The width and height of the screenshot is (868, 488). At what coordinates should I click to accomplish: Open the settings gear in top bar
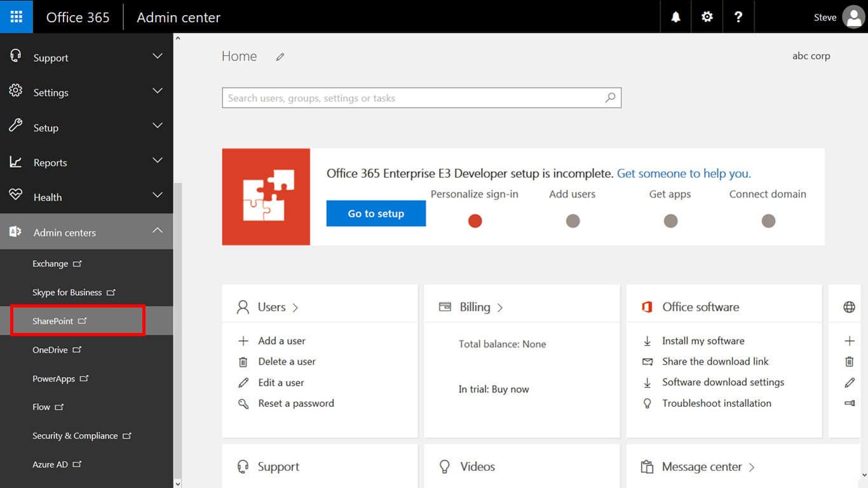[707, 17]
